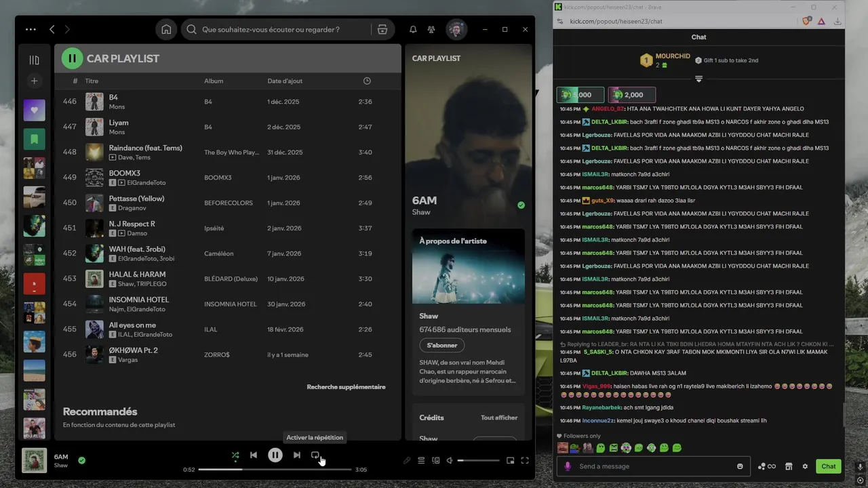
Task: Collapse the Spotify library sidebar icon
Action: click(34, 60)
